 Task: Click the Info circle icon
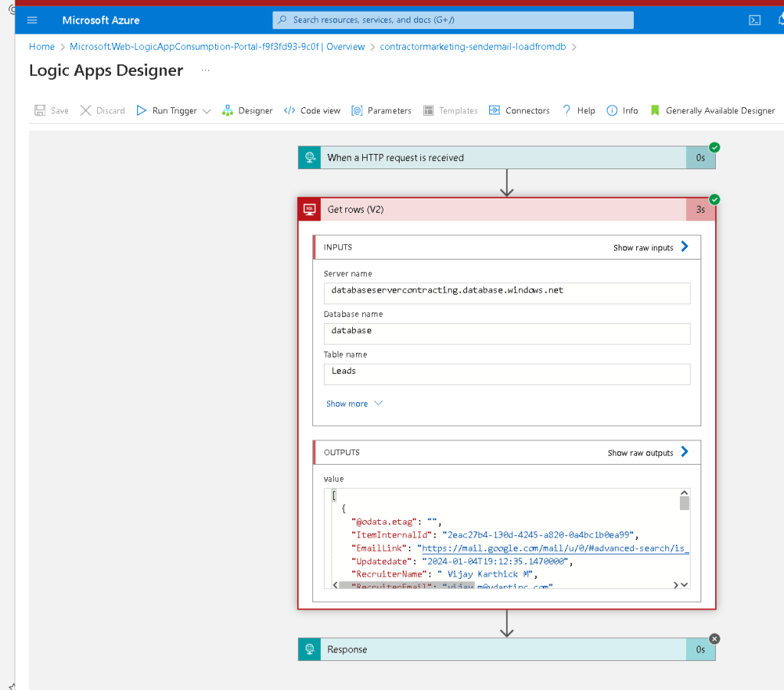(612, 110)
